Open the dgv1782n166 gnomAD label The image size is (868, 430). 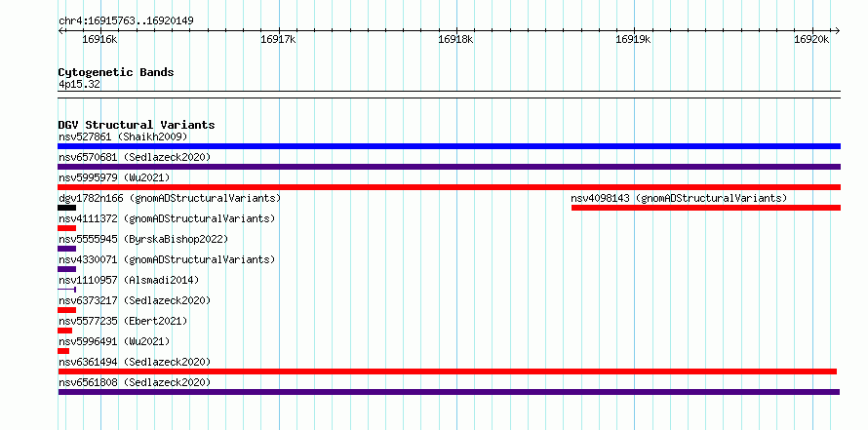(x=170, y=198)
